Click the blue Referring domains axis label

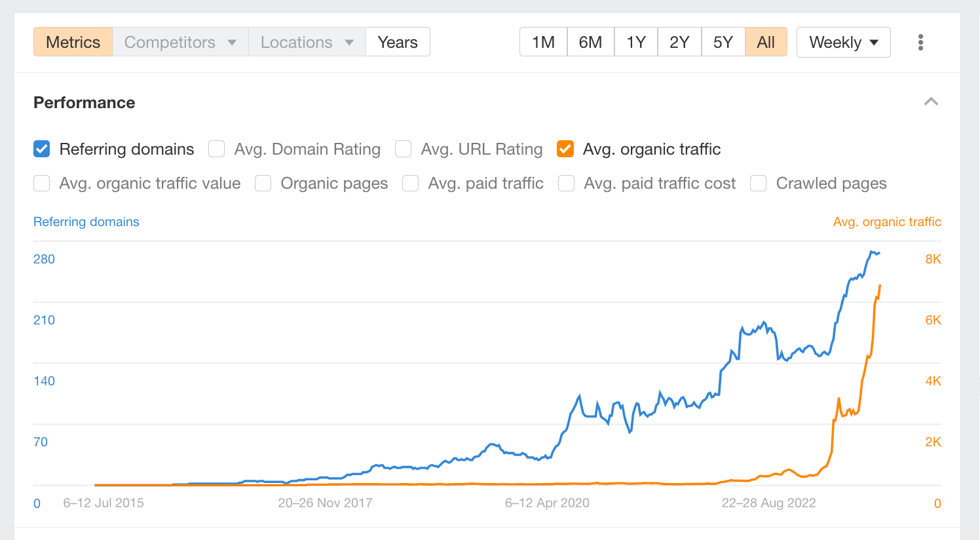point(86,222)
